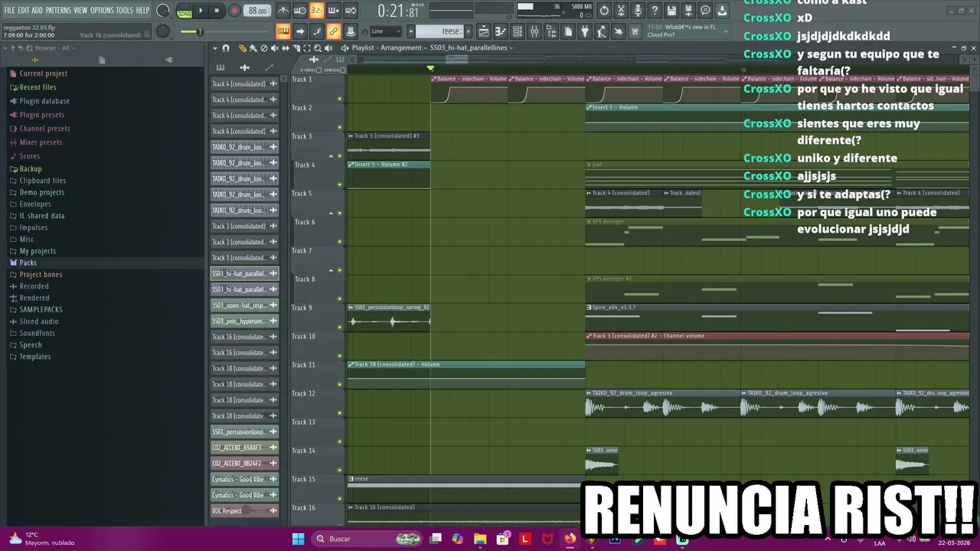Open Firefox from the taskbar
The height and width of the screenshot is (551, 980).
pyautogui.click(x=570, y=539)
